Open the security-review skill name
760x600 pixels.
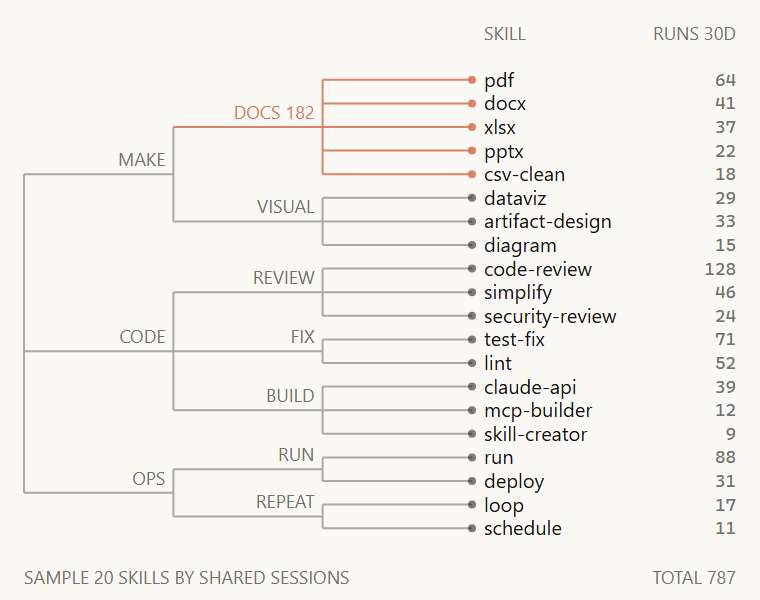tap(550, 316)
